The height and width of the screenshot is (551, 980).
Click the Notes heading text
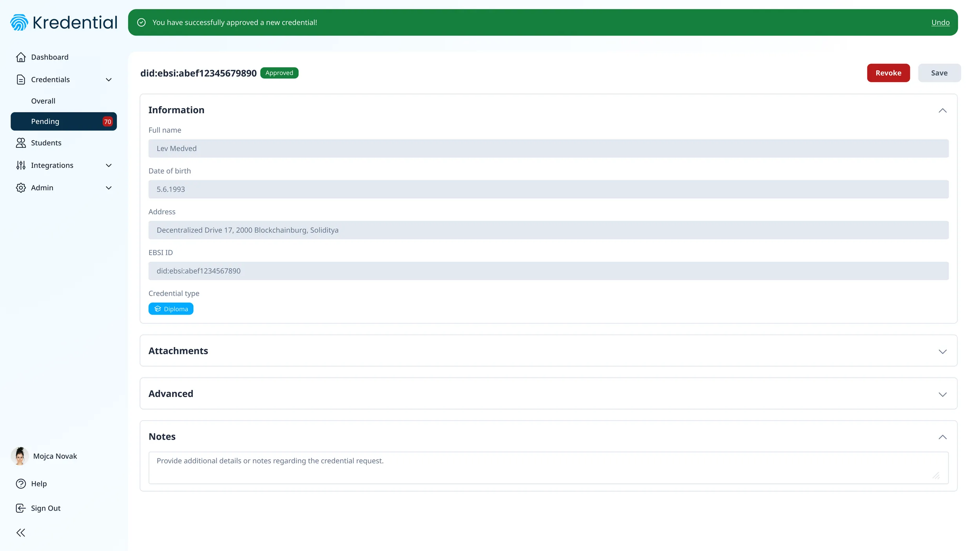(162, 437)
